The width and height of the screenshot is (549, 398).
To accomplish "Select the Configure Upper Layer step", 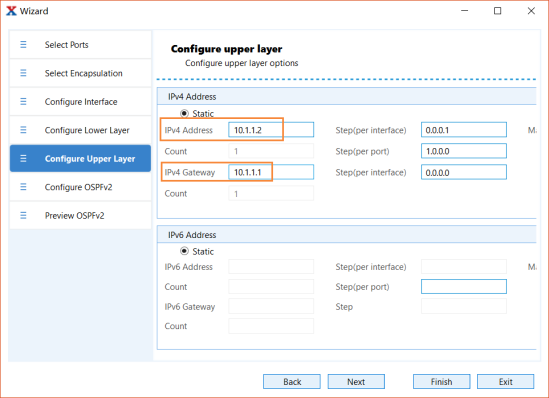I will 80,159.
